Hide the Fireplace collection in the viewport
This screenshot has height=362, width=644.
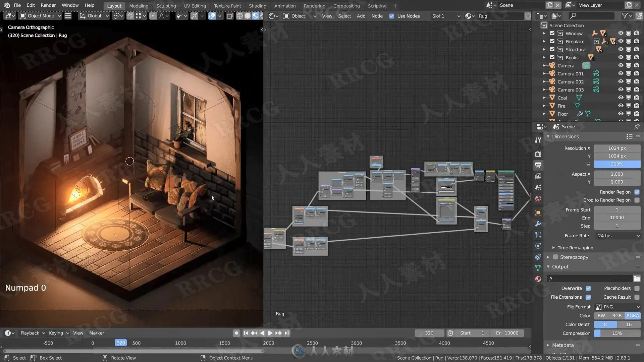pos(621,42)
